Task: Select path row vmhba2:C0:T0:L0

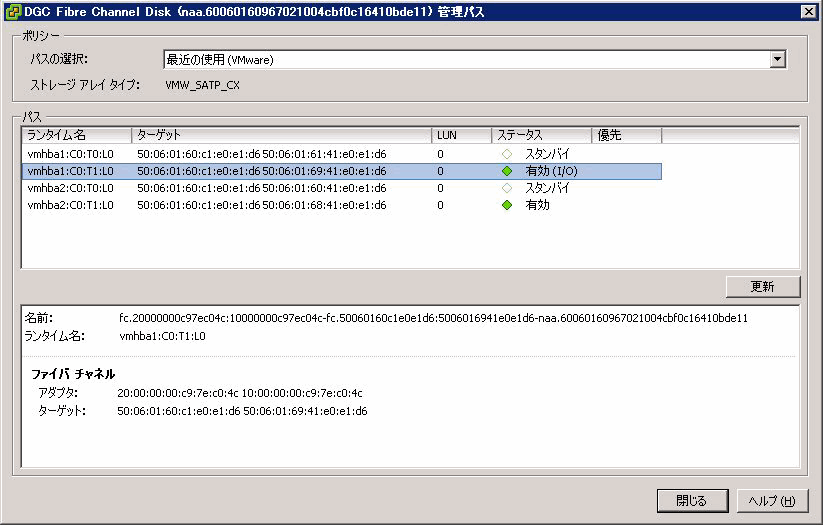Action: coord(342,188)
